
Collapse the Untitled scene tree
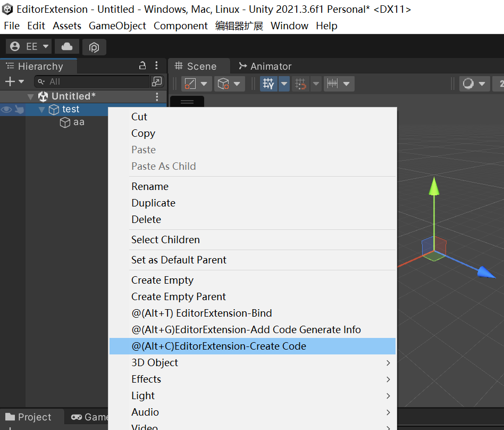pyautogui.click(x=30, y=96)
